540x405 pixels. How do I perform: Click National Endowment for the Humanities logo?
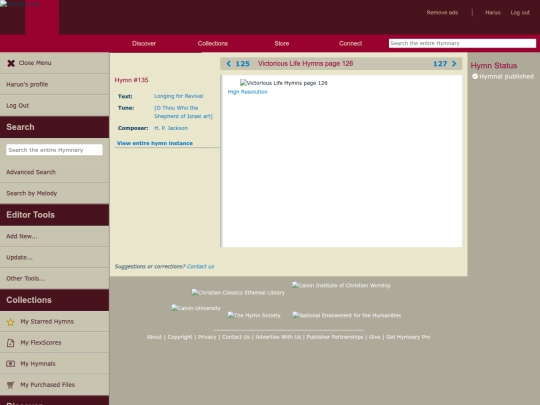[x=346, y=315]
